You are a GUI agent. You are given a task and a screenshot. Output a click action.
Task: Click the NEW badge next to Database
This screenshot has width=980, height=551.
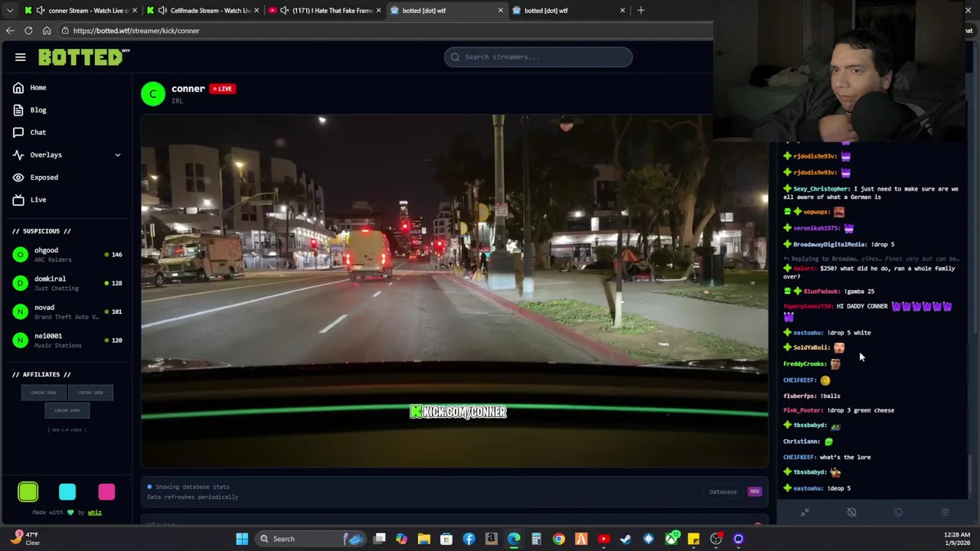[x=754, y=492]
